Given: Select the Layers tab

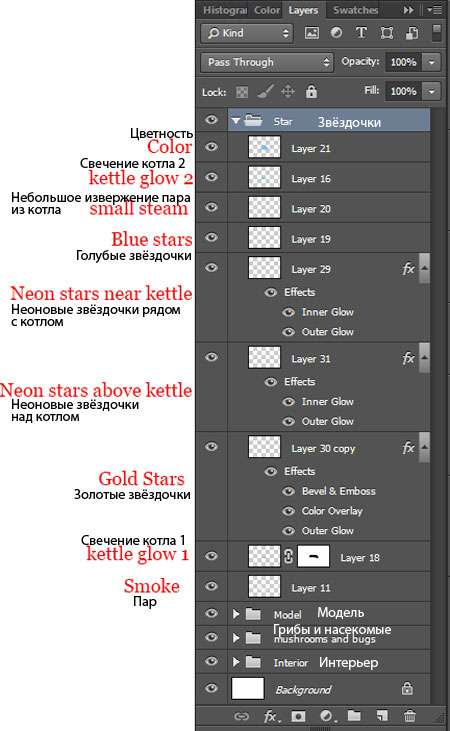Looking at the screenshot, I should [303, 10].
